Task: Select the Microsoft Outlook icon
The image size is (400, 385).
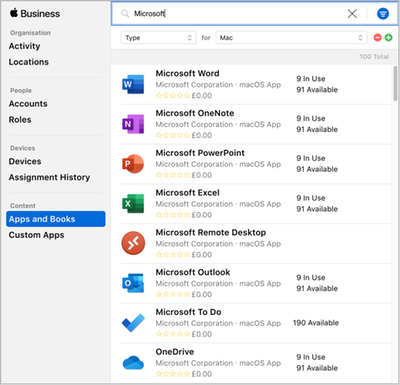Action: (133, 283)
